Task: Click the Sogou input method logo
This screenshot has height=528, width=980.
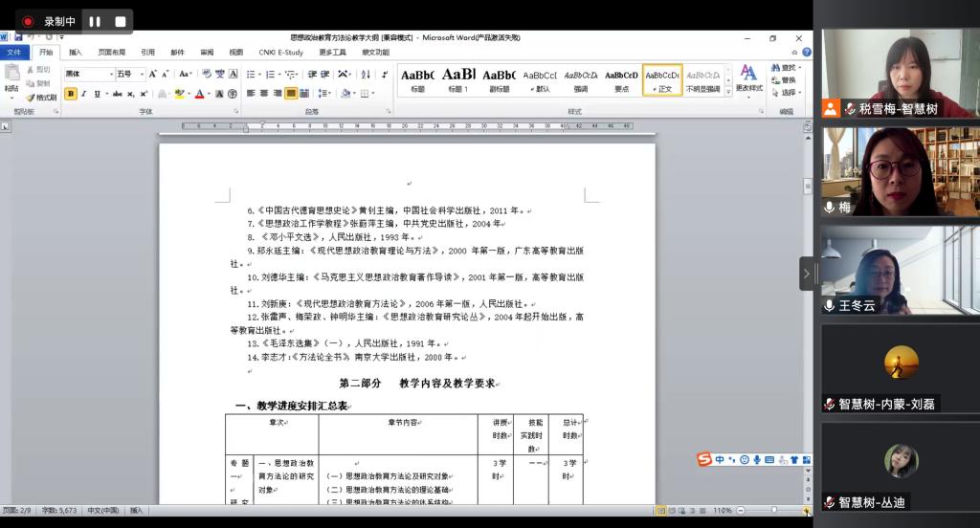Action: pyautogui.click(x=704, y=460)
